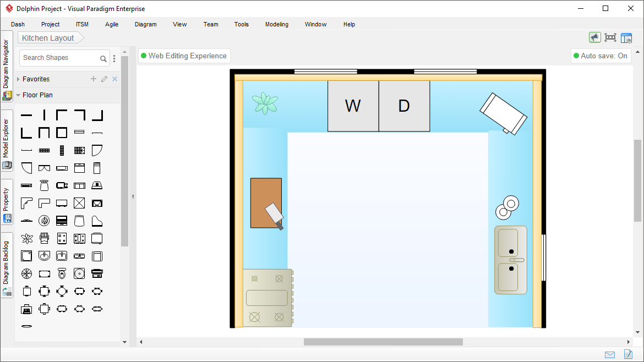The image size is (644, 362).
Task: Open the layers panel icon in the toolbar
Action: click(x=626, y=37)
